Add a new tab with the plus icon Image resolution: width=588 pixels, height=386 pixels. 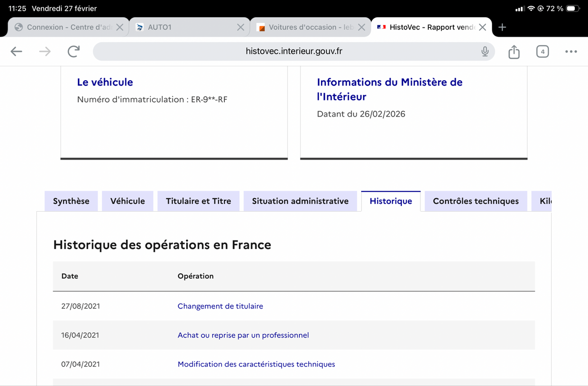click(502, 27)
